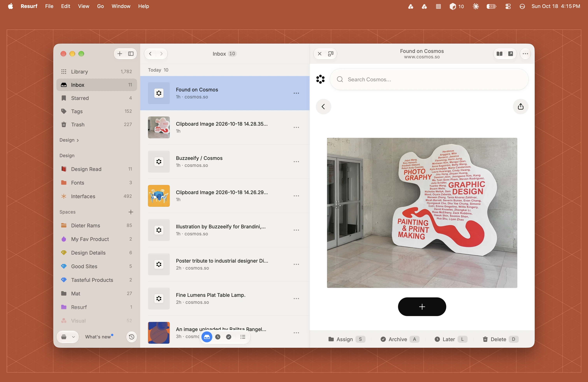This screenshot has width=588, height=382.
Task: Open page in browser arrow icon
Action: tap(510, 54)
